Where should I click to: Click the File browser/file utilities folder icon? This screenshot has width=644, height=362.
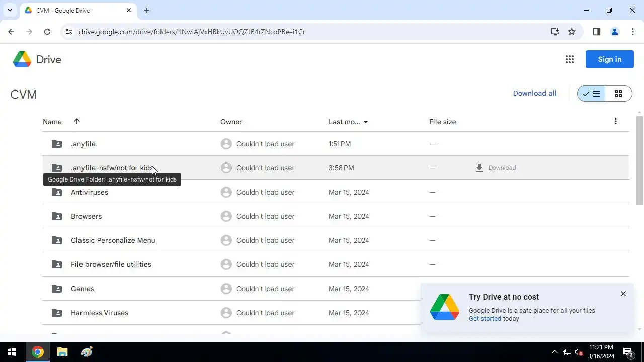[x=57, y=264]
